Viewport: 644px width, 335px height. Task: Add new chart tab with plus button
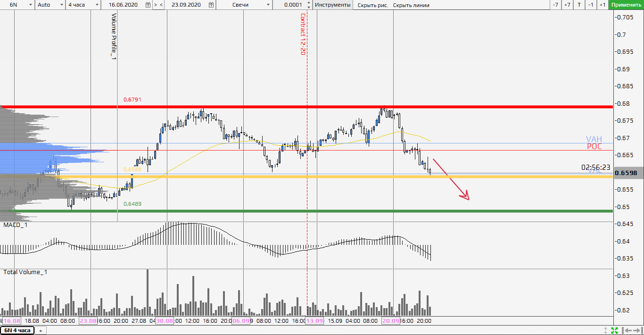(x=40, y=330)
